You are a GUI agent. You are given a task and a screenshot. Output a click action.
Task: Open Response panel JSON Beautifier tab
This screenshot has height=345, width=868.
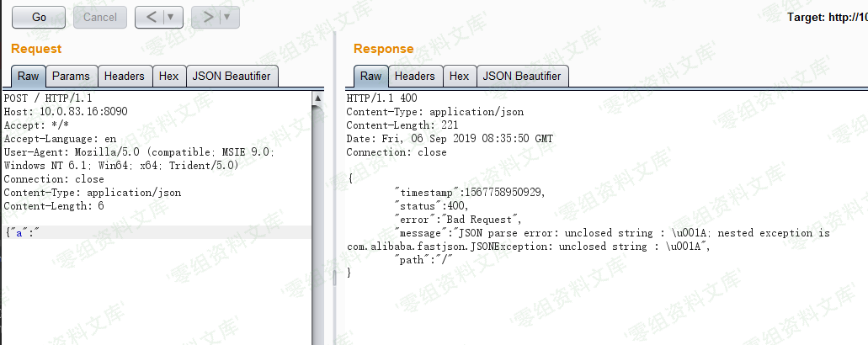pos(522,76)
